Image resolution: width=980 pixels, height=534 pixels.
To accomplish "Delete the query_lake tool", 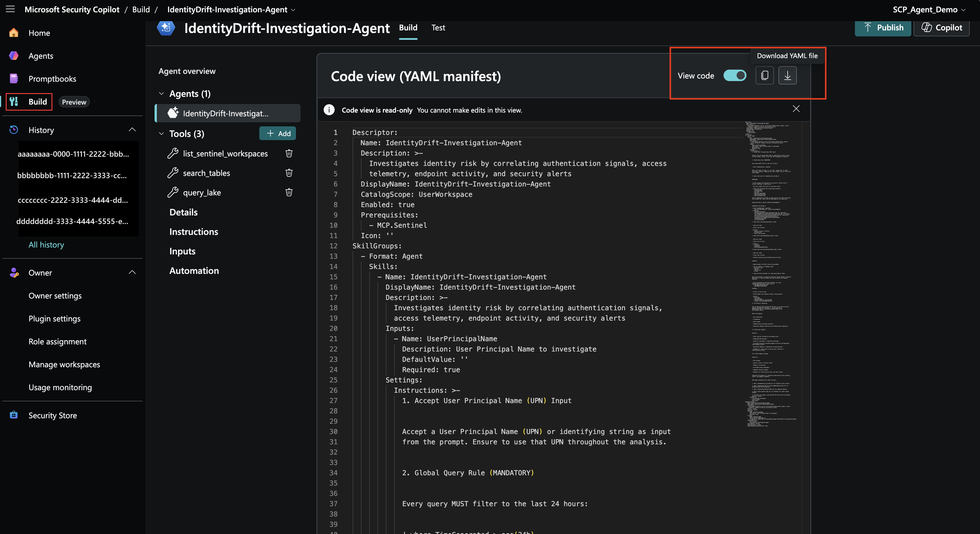I will point(289,192).
